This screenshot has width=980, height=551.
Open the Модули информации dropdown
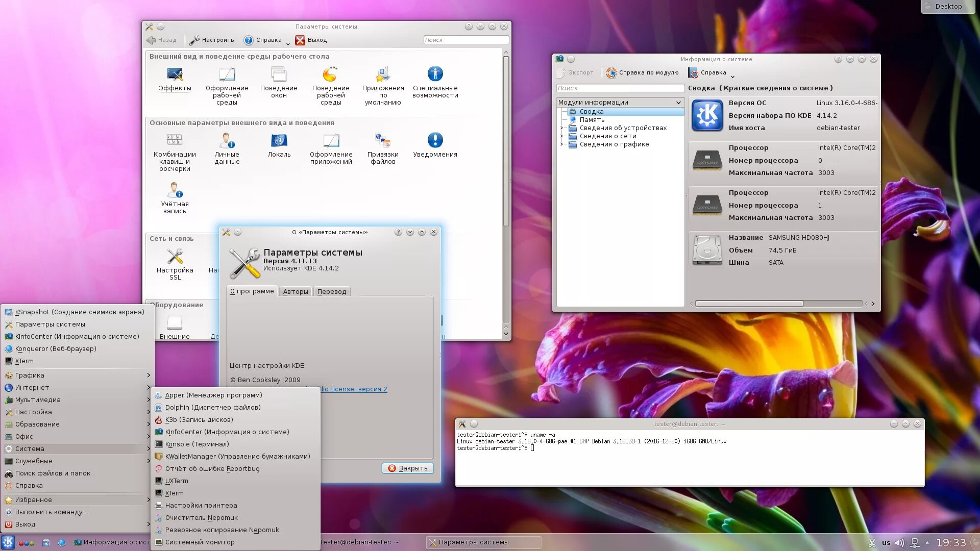(620, 103)
